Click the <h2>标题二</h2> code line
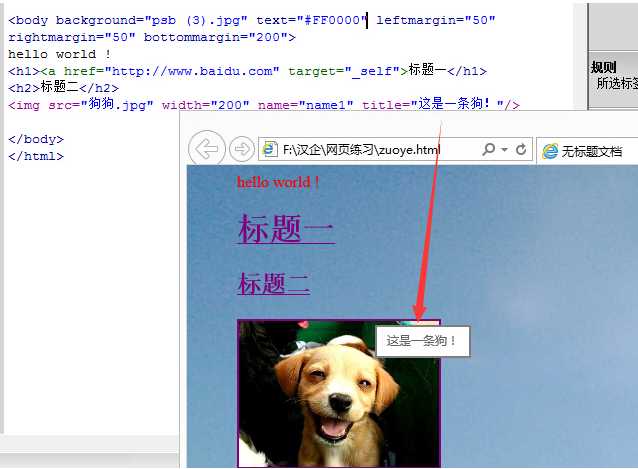 [x=63, y=87]
